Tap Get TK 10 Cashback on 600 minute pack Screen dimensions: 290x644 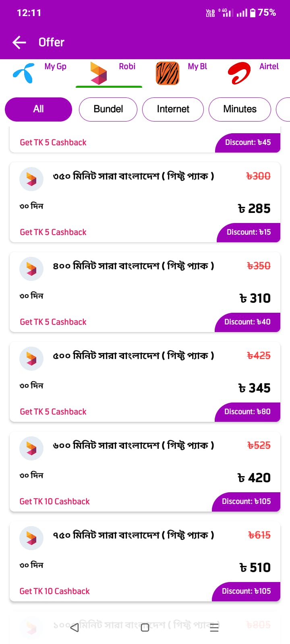[55, 502]
